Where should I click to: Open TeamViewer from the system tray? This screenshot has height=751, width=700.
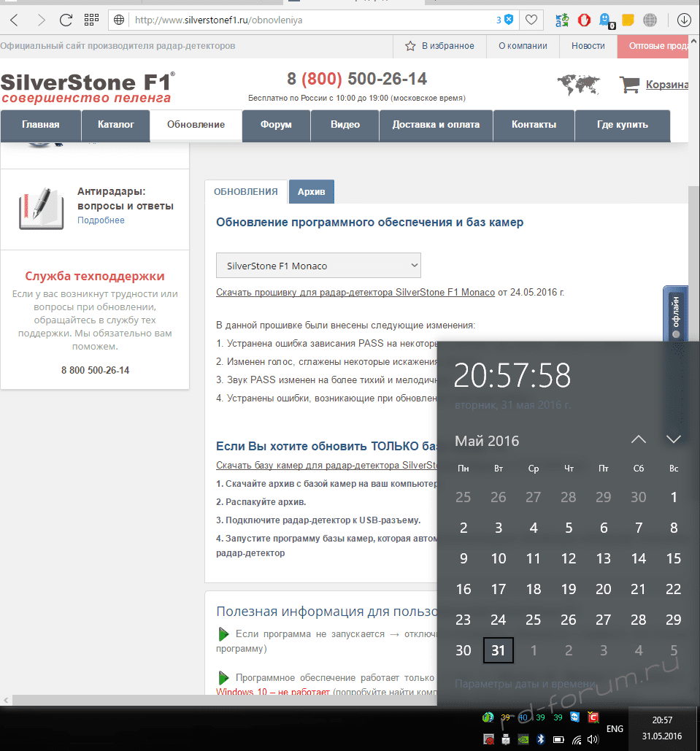tap(575, 717)
